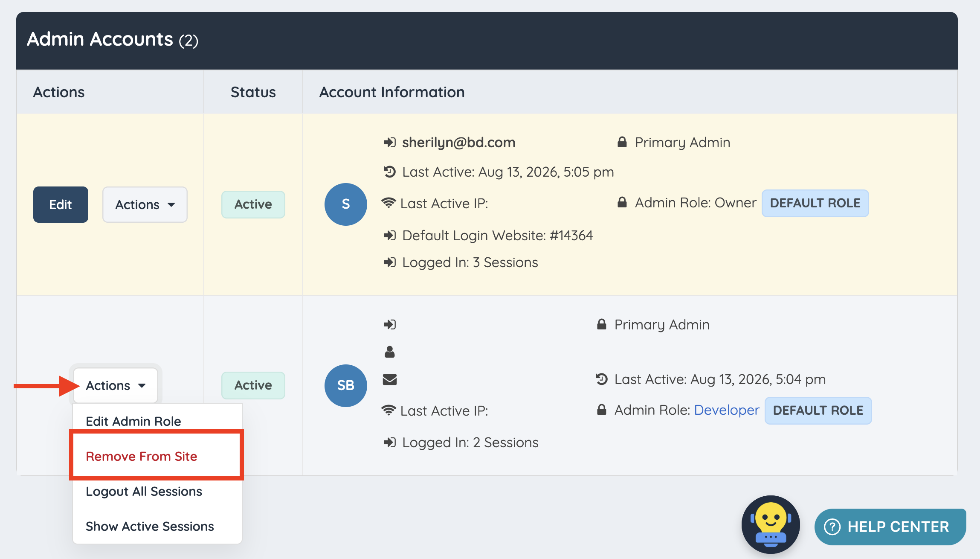Open Actions dropdown in the SB account row
Image resolution: width=980 pixels, height=559 pixels.
[x=116, y=385]
